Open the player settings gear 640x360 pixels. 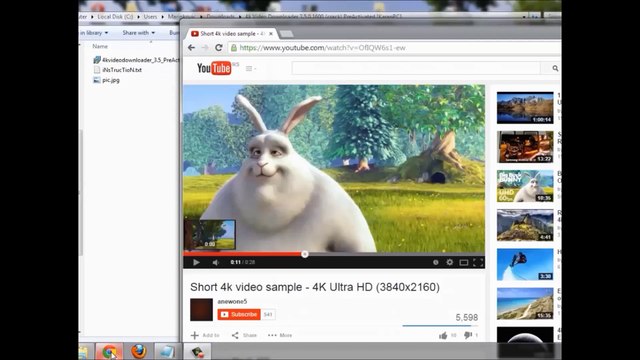(449, 262)
